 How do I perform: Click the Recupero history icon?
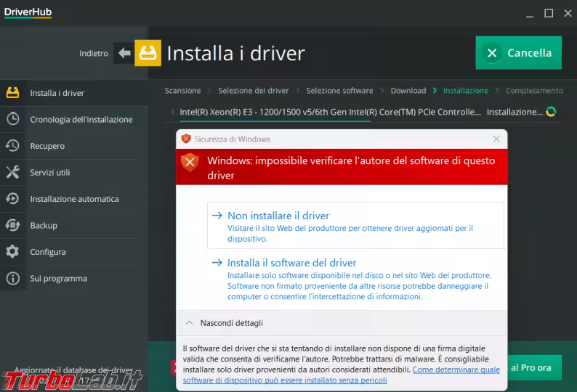tap(12, 146)
